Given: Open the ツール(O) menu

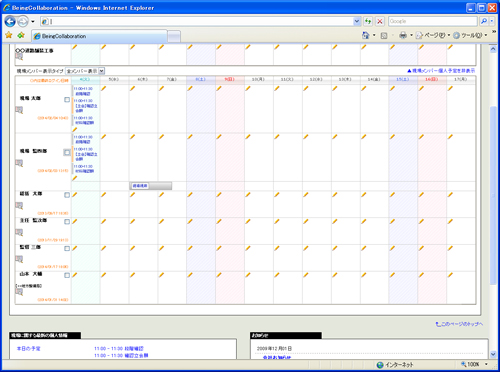Looking at the screenshot, I should [x=470, y=35].
